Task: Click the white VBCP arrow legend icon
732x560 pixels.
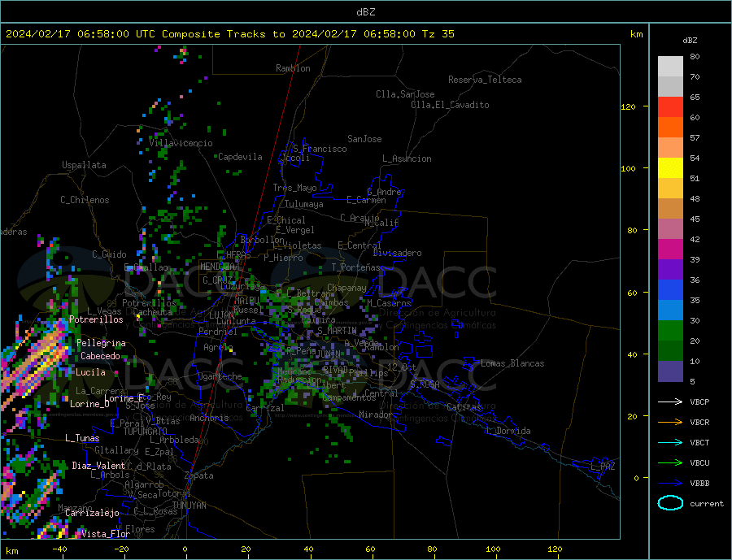Action: 670,402
